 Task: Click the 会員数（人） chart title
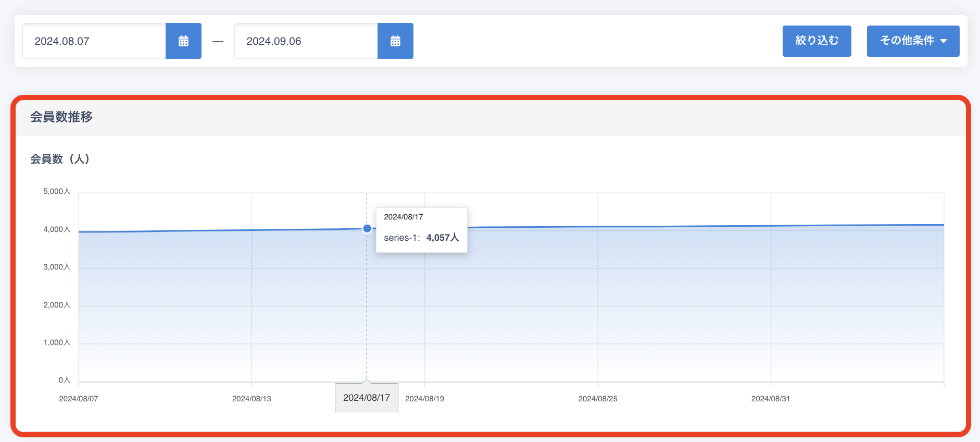pos(60,159)
